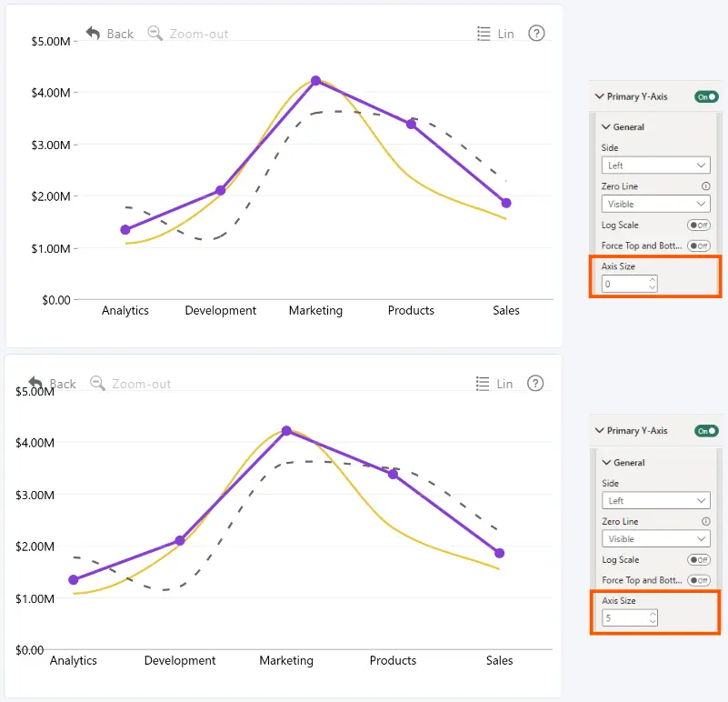Image resolution: width=728 pixels, height=702 pixels.
Task: Open the Side dropdown in lower panel
Action: point(656,500)
